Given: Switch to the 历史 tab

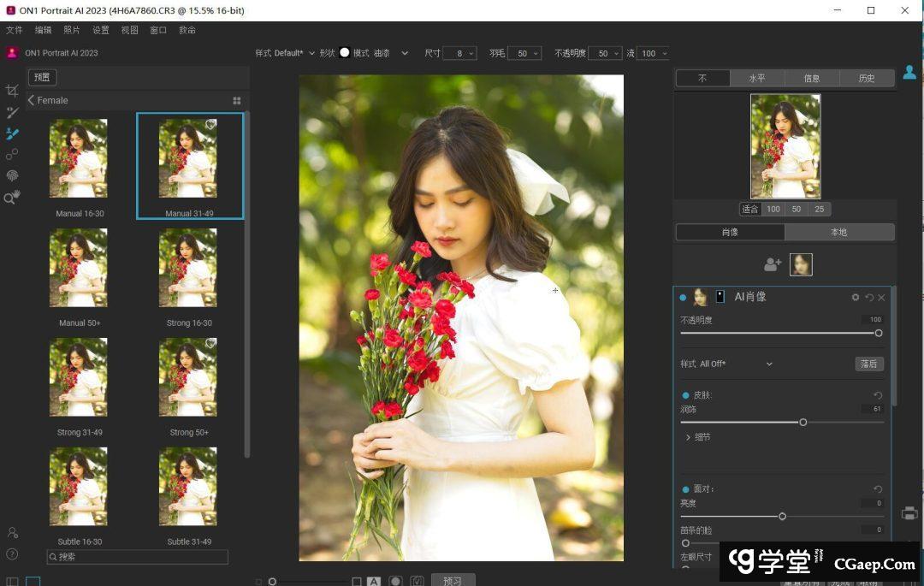Looking at the screenshot, I should (866, 78).
